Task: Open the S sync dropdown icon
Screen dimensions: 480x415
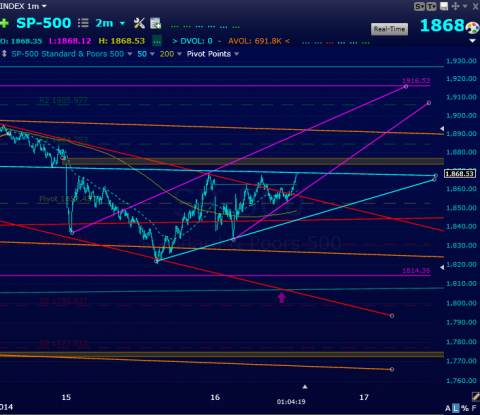Action: tap(419, 6)
